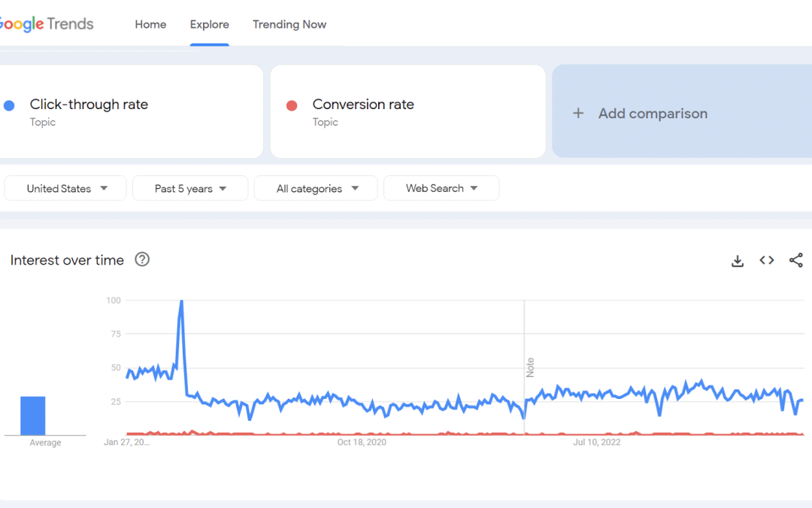Download the Interest over time data
The width and height of the screenshot is (812, 508).
[x=738, y=260]
